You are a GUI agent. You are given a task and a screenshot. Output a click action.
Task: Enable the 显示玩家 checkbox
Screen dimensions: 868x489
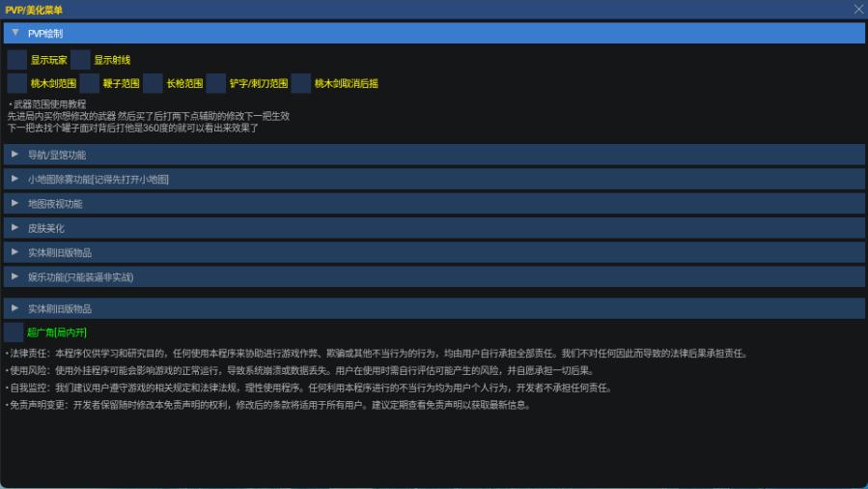tap(17, 60)
